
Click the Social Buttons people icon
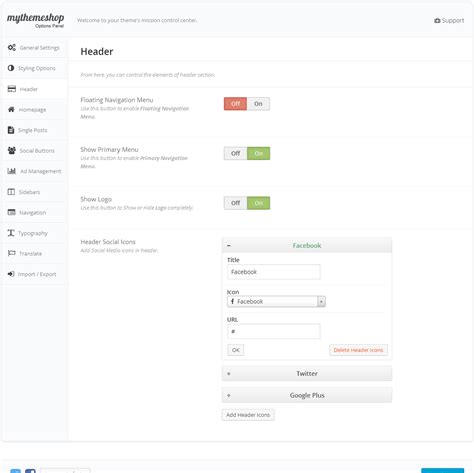click(12, 150)
